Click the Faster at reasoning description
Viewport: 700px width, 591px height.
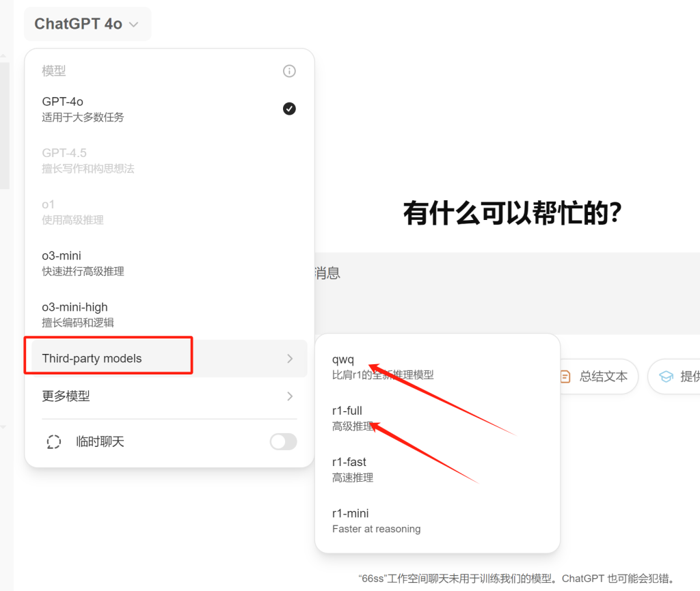coord(377,529)
